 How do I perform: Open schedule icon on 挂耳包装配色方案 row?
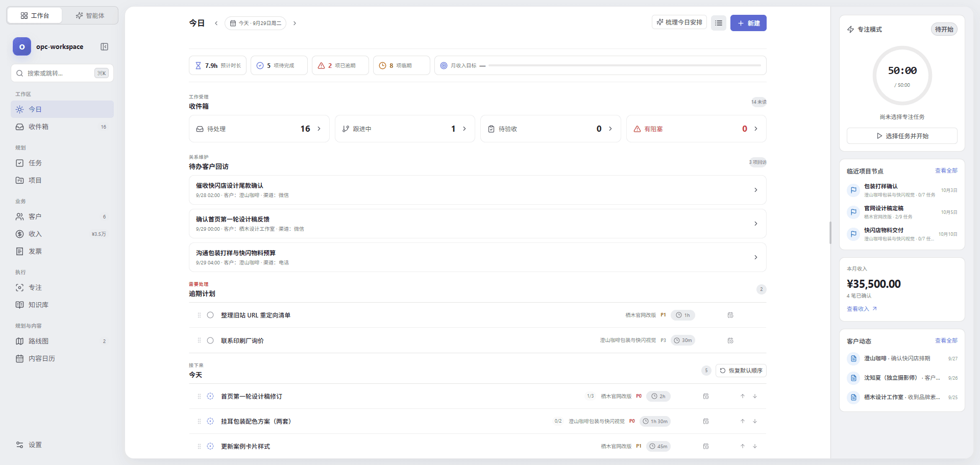706,421
